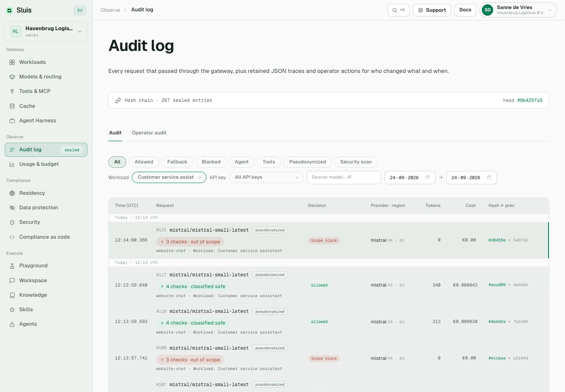Screen dimensions: 565x392
Task: Click the head hash #6b425fa5
Action: click(530, 101)
